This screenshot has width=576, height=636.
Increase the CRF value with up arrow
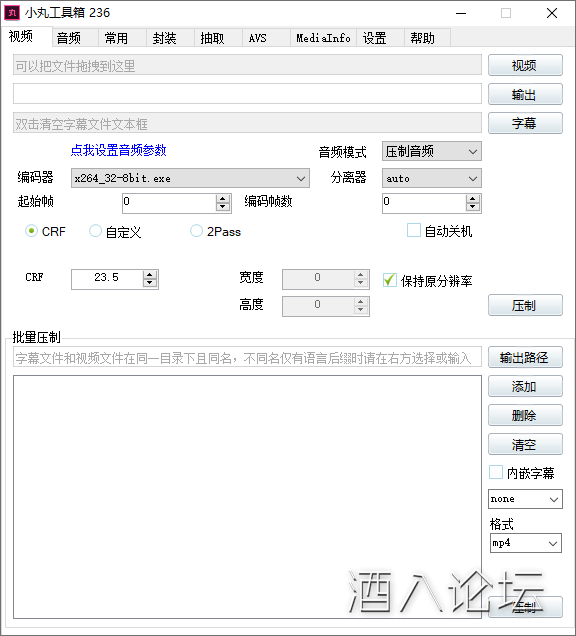click(150, 275)
